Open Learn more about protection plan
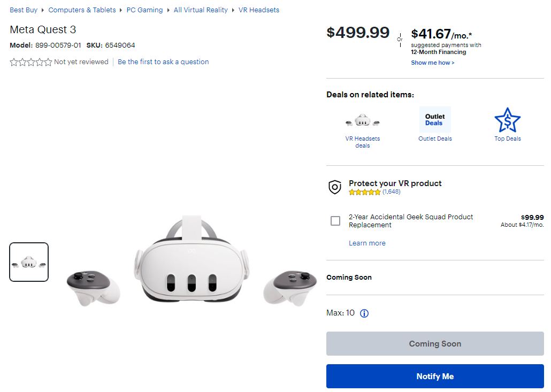Screen dimensions: 551x392 point(367,243)
